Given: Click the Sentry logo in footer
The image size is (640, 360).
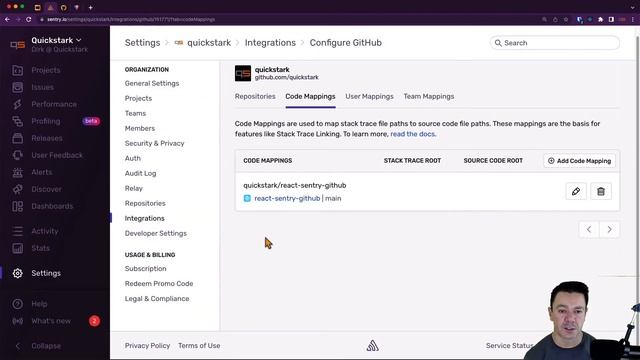Looking at the screenshot, I should (x=372, y=346).
